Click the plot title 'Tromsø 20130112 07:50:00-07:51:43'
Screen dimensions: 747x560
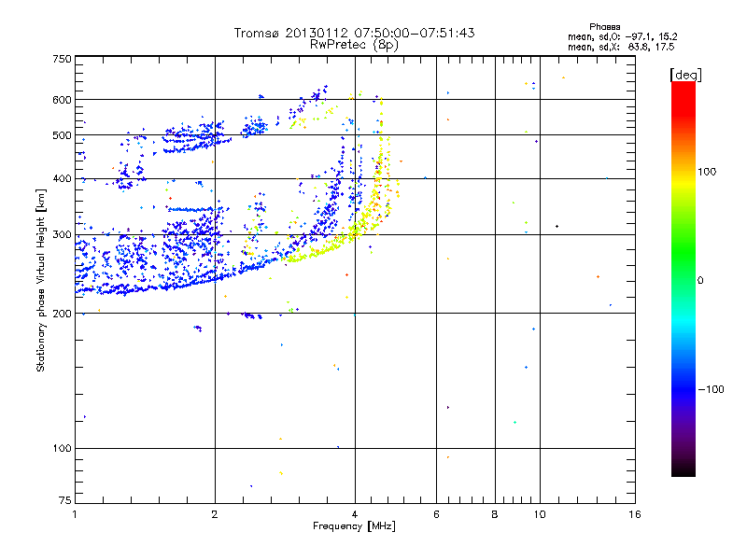354,33
